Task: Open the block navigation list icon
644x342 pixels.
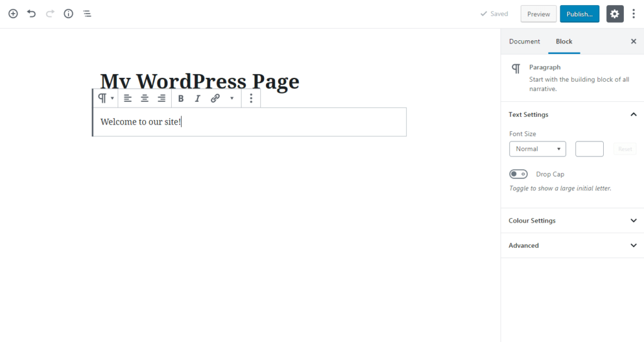Action: (x=87, y=14)
